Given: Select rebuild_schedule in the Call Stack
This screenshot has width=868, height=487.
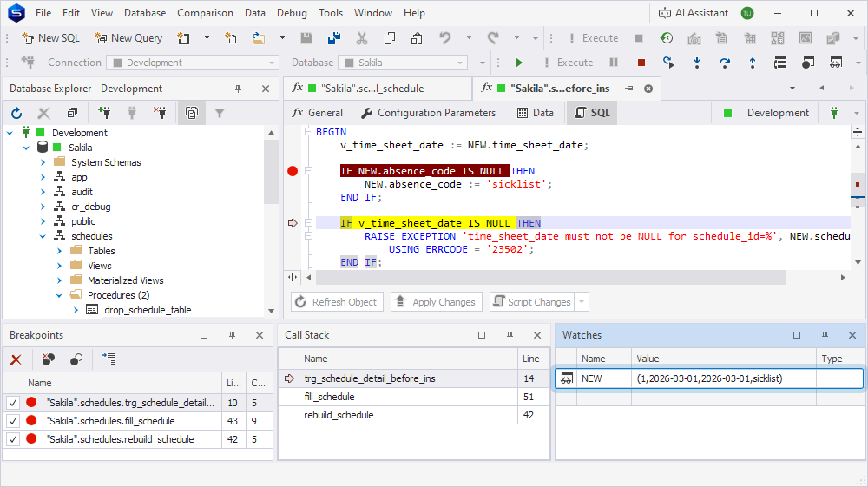Looking at the screenshot, I should [339, 415].
